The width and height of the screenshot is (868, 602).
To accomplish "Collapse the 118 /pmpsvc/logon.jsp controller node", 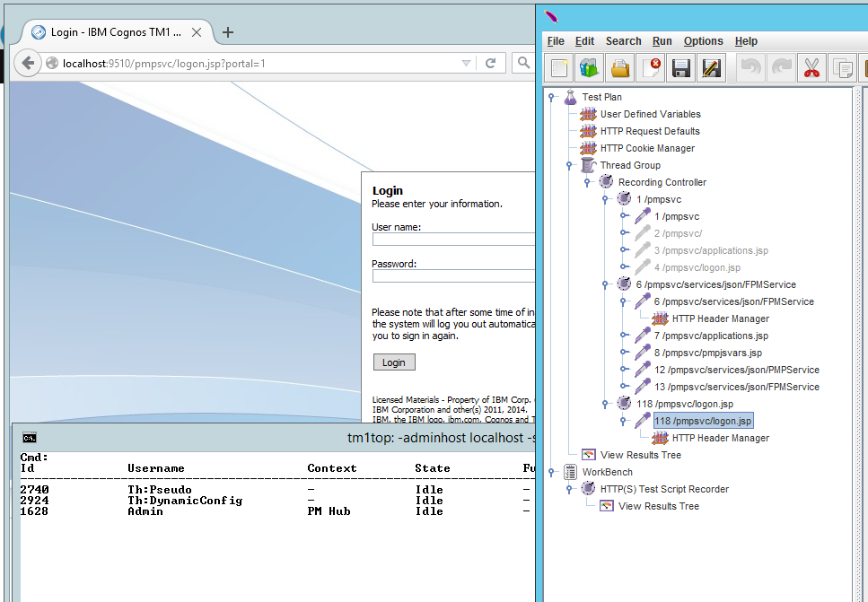I will click(605, 404).
